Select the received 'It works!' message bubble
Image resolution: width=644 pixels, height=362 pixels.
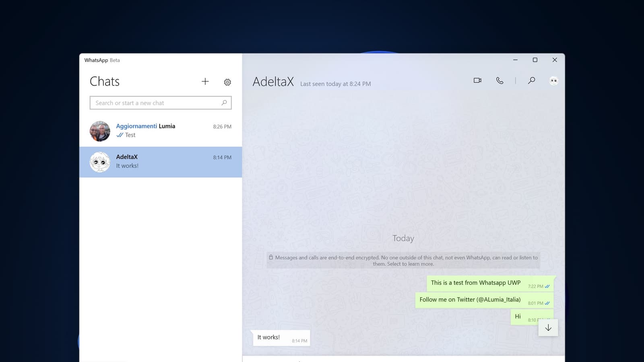(281, 338)
